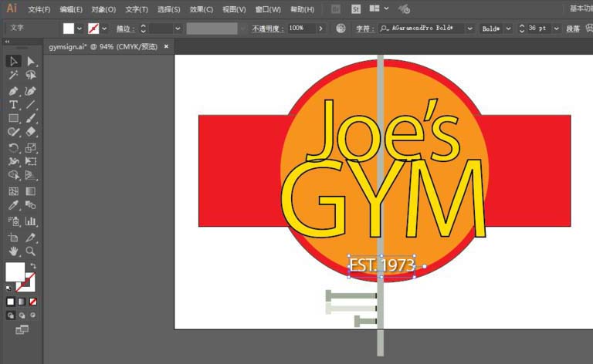Switch paint mode to Gradient
The height and width of the screenshot is (364, 593).
click(x=22, y=302)
